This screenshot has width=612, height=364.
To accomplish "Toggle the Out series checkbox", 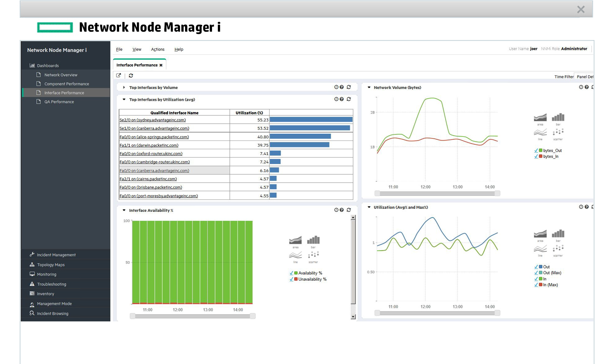I will click(x=536, y=267).
